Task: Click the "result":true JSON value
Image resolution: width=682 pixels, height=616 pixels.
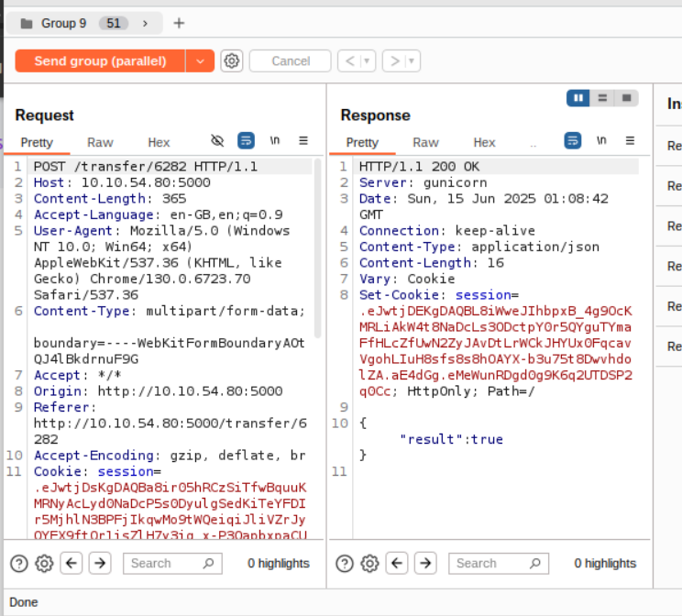Action: pos(452,439)
